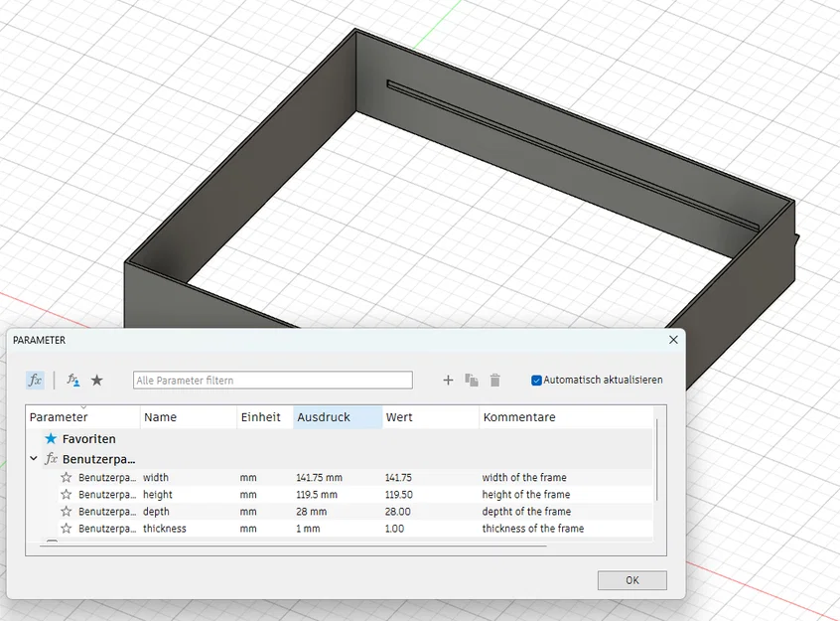Click the Einheit column header
Viewport: 840px width, 621px height.
[x=265, y=417]
